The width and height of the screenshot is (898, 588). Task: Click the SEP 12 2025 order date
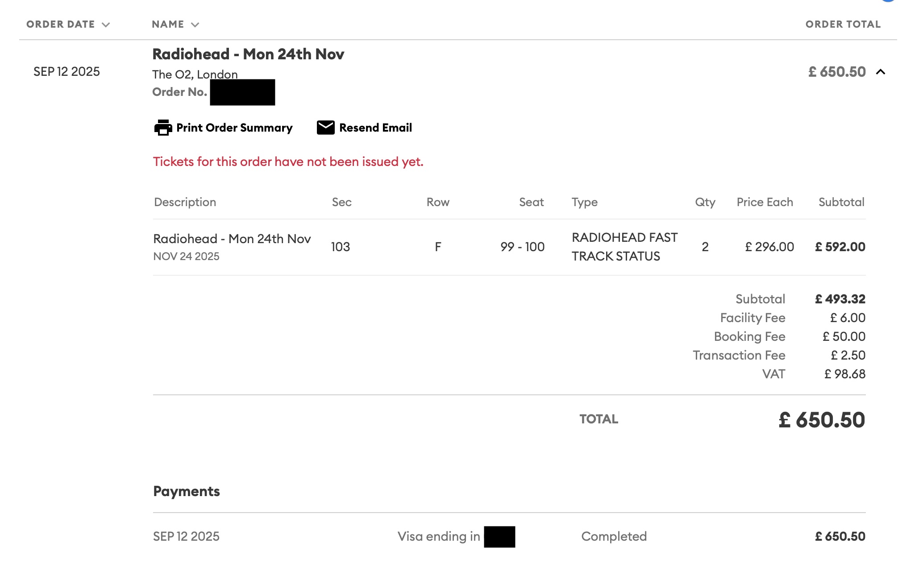point(67,72)
